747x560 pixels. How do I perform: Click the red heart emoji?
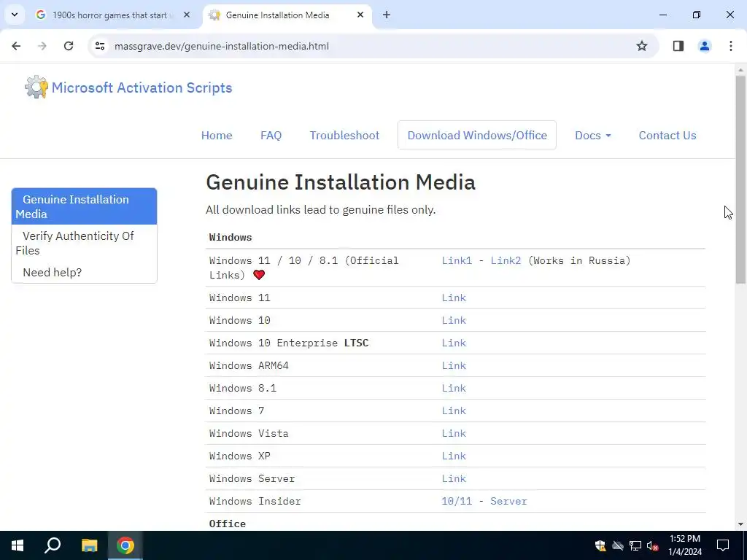[x=259, y=275]
